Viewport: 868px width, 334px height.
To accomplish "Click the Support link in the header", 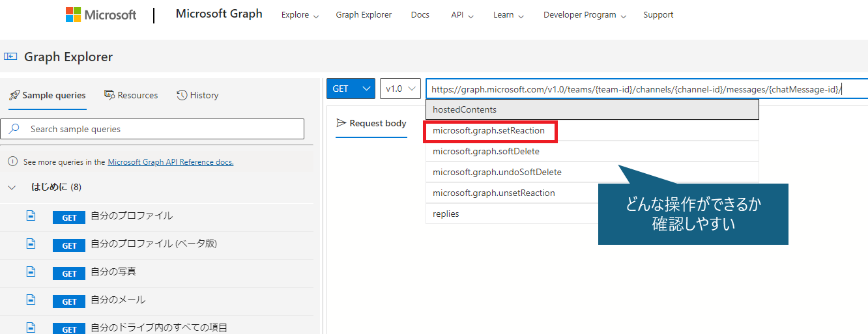I will (x=658, y=15).
